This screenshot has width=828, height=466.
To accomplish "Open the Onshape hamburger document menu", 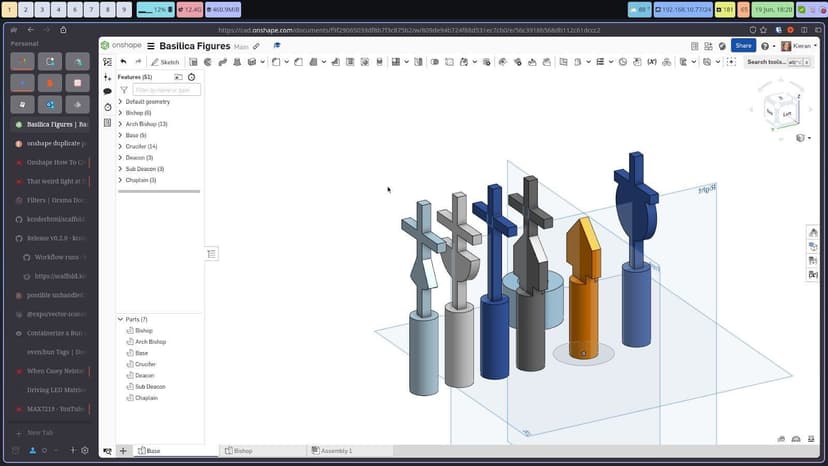I will 151,46.
